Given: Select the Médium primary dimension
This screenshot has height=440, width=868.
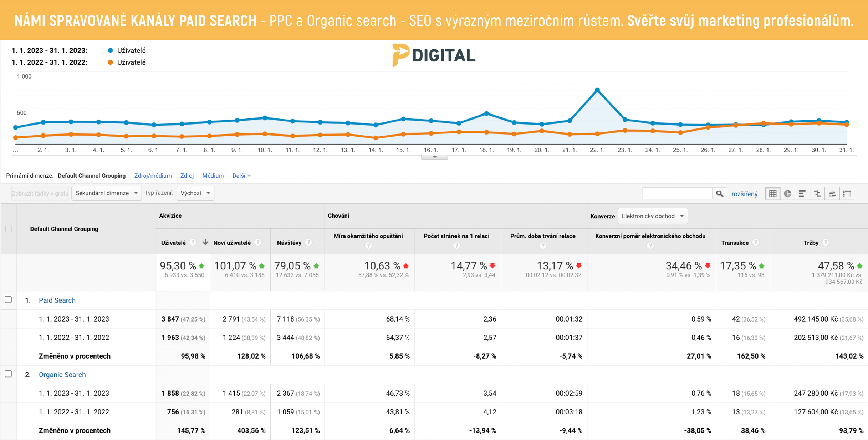Looking at the screenshot, I should 213,176.
